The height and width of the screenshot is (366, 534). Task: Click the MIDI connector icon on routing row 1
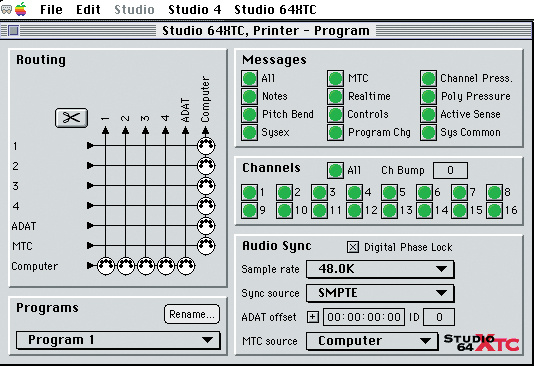pos(206,146)
